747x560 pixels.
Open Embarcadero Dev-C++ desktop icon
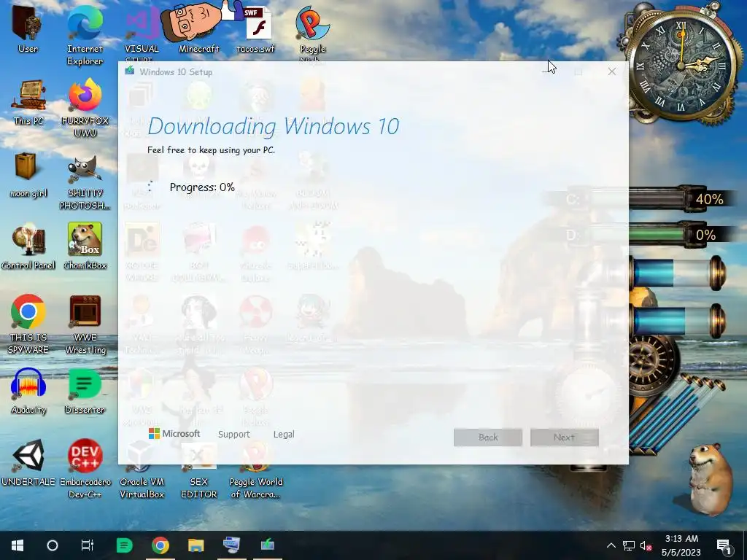point(85,469)
